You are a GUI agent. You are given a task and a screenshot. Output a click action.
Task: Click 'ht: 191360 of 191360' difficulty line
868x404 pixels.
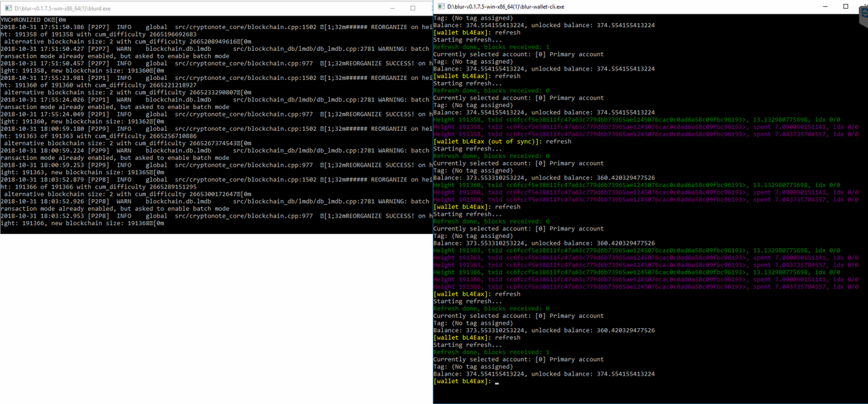coord(98,85)
